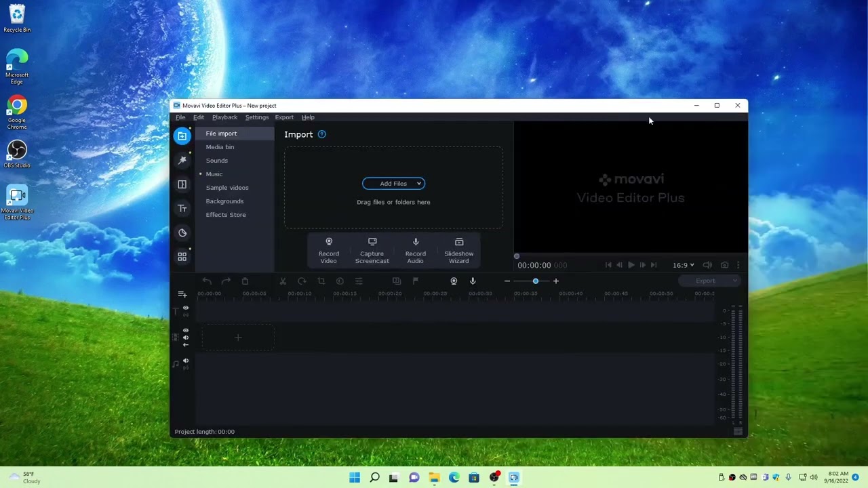Mute the audio track speaker

pyautogui.click(x=185, y=361)
